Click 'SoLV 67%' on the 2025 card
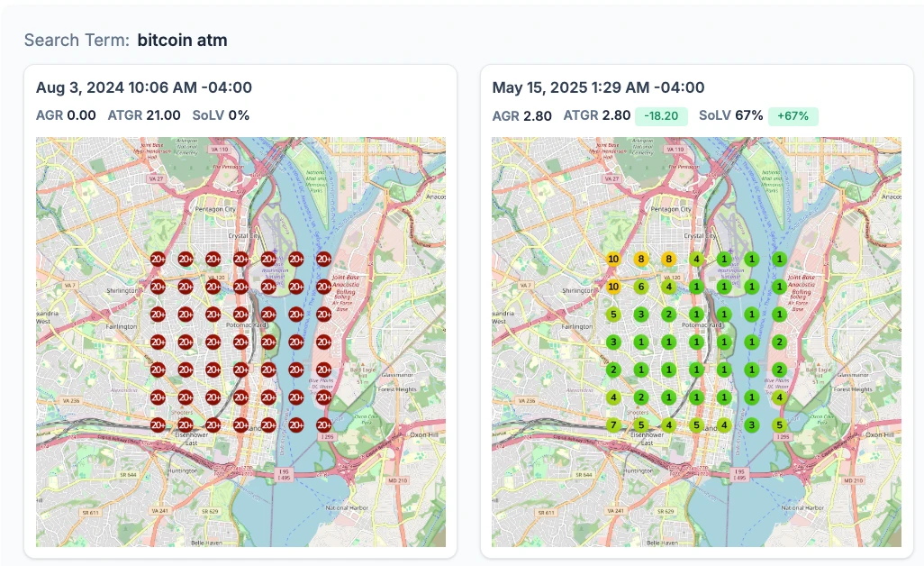The height and width of the screenshot is (566, 924). [730, 115]
